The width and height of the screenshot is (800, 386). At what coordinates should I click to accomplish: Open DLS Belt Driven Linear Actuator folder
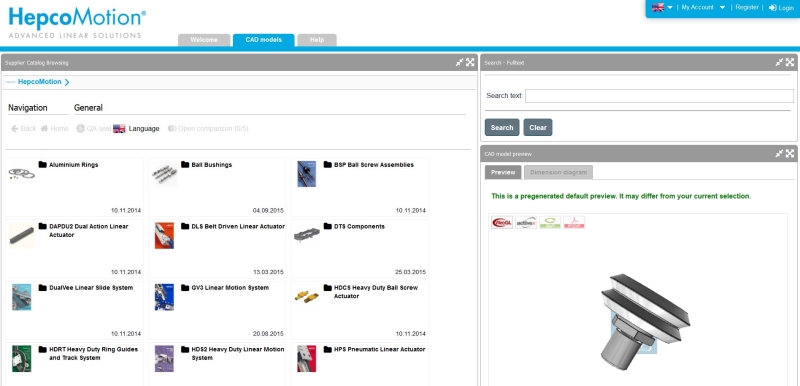(x=238, y=226)
